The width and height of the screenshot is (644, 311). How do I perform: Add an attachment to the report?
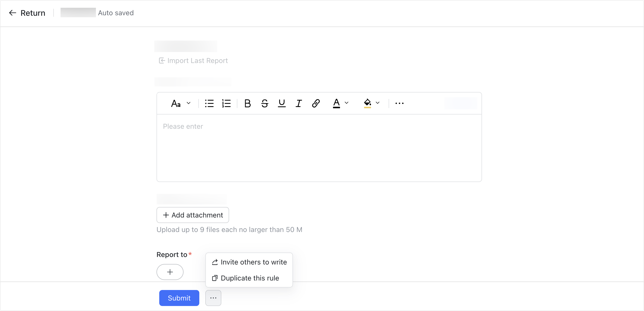(193, 215)
